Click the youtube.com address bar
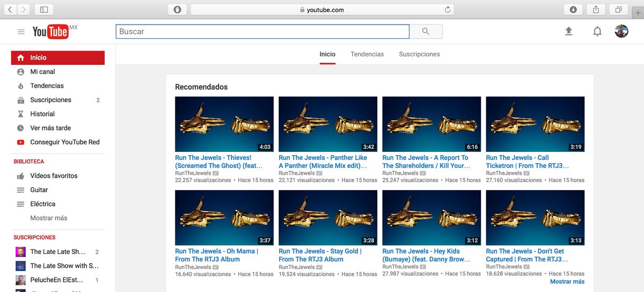The height and width of the screenshot is (292, 644). [322, 10]
